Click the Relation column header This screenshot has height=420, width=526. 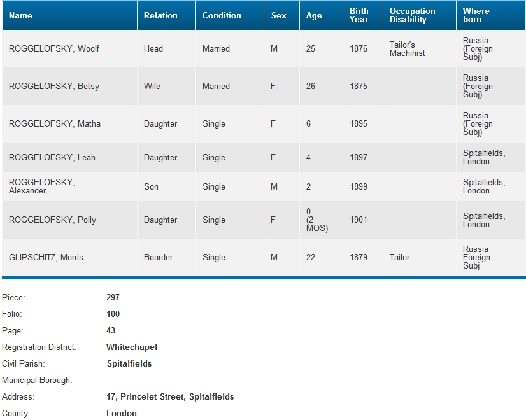coord(160,15)
